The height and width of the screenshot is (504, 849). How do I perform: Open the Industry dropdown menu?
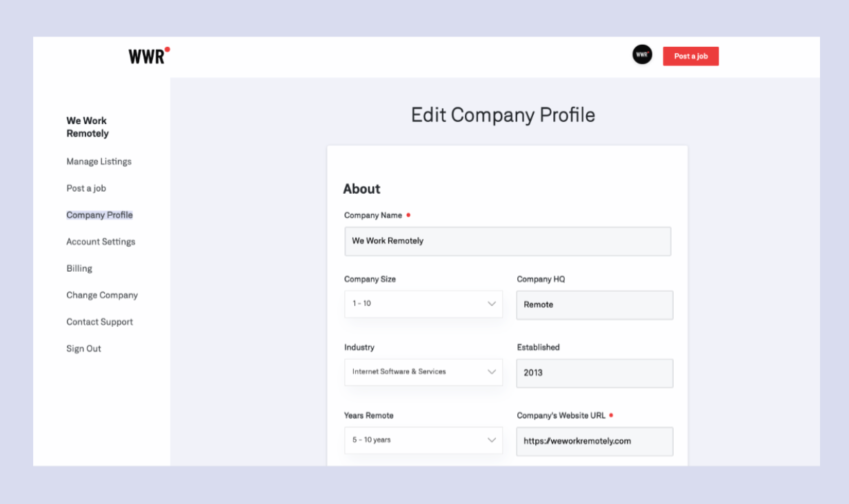[423, 372]
